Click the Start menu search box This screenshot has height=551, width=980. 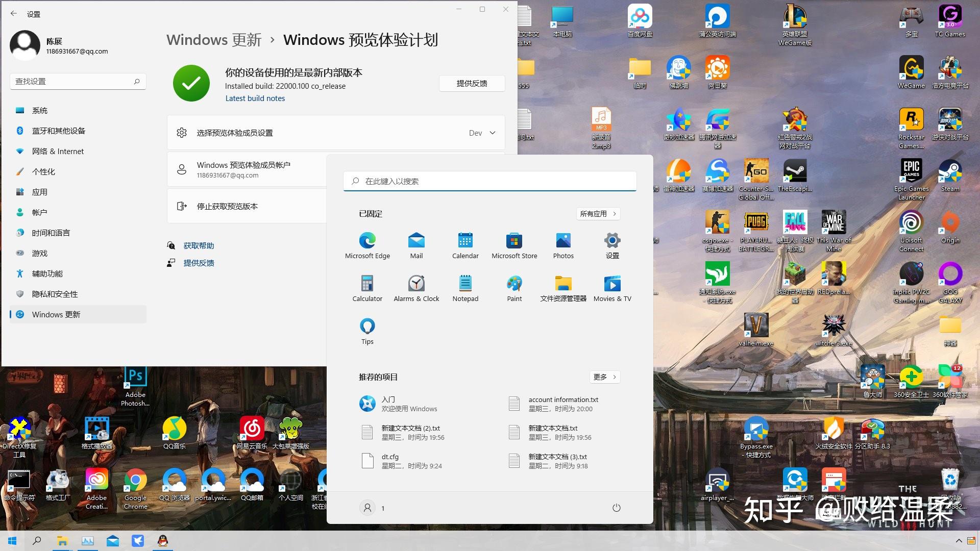coord(489,181)
